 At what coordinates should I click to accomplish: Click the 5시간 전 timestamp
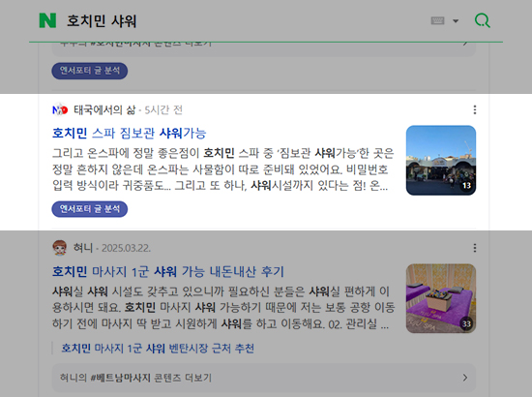point(163,109)
